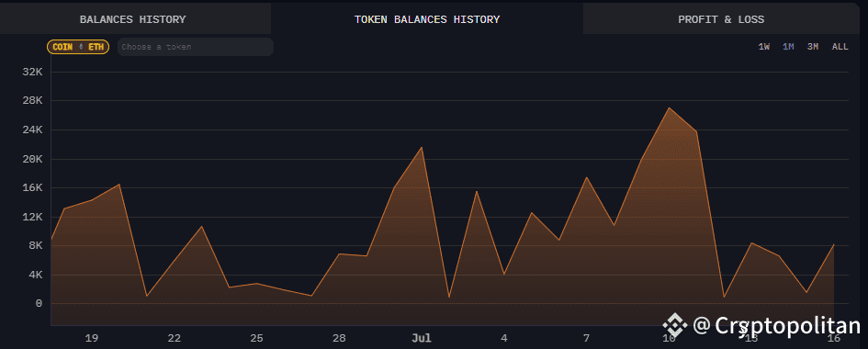Image resolution: width=868 pixels, height=349 pixels.
Task: Click the 8K y-axis label
Action: click(x=35, y=245)
